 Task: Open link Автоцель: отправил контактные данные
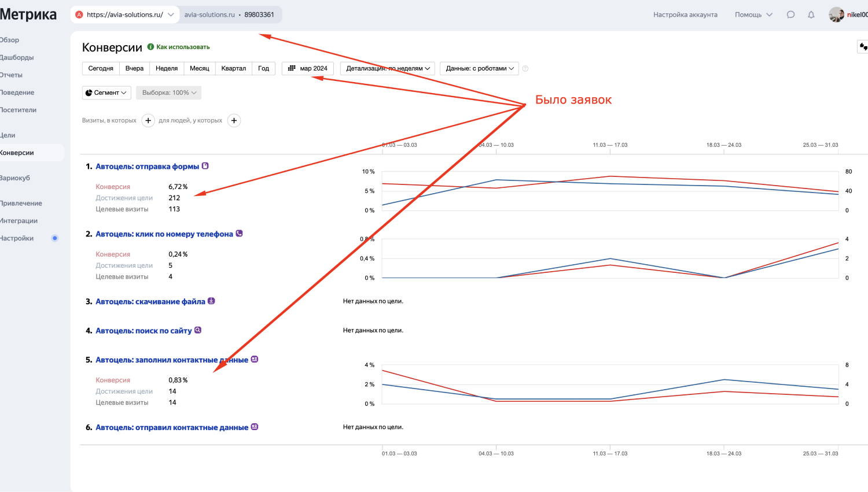tap(172, 427)
